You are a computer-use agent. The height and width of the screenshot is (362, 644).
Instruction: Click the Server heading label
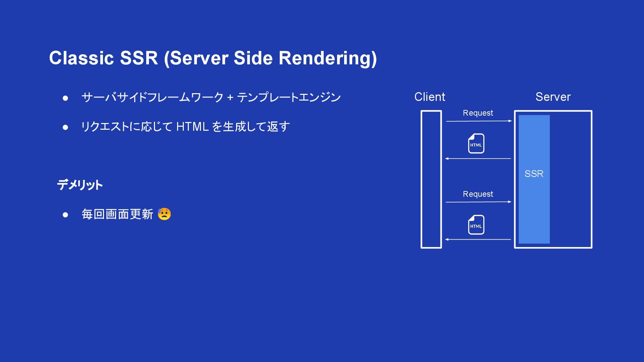(553, 97)
